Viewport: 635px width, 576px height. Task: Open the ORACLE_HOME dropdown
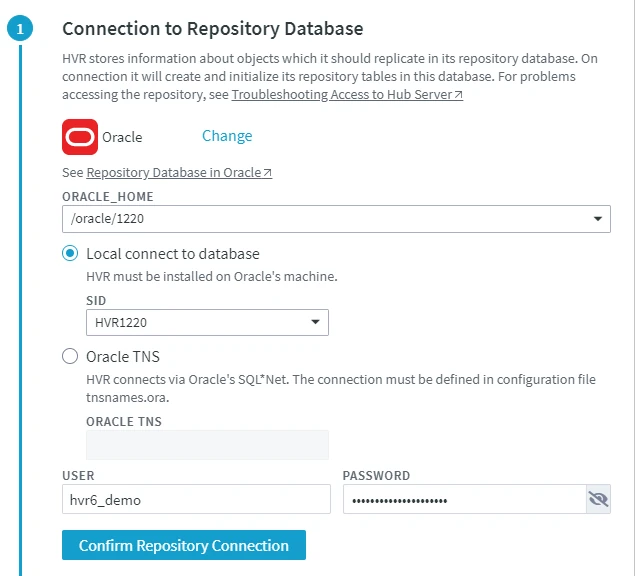(x=336, y=219)
